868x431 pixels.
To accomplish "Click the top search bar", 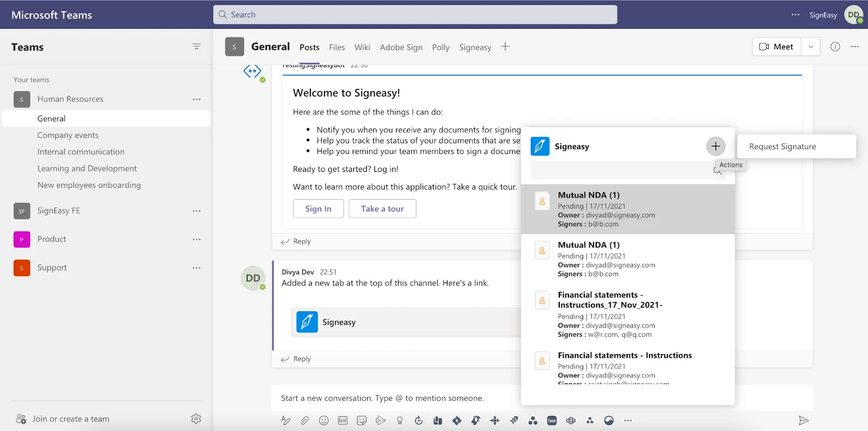I will (415, 15).
